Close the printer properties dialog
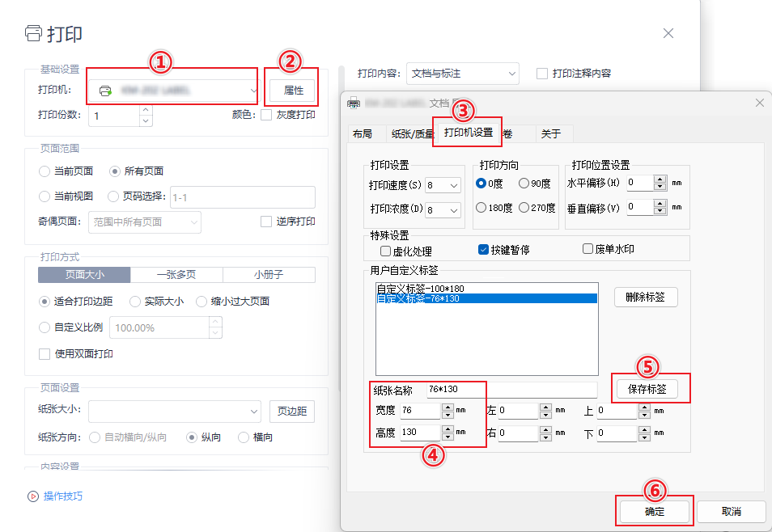 (x=759, y=103)
